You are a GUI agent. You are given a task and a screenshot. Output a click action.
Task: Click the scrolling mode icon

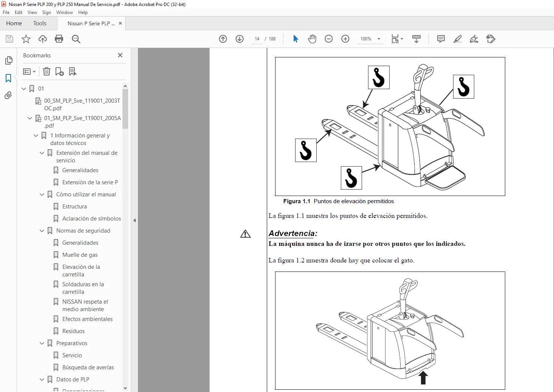pyautogui.click(x=416, y=39)
